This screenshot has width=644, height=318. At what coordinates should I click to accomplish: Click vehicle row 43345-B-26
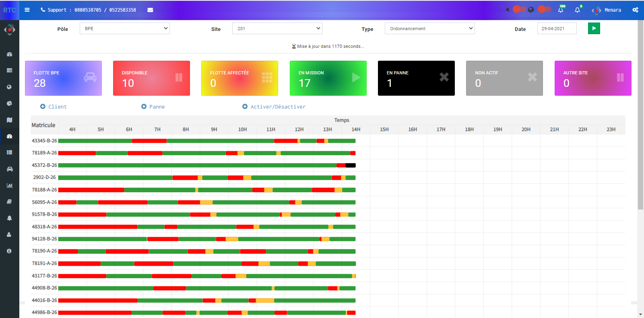pos(44,141)
